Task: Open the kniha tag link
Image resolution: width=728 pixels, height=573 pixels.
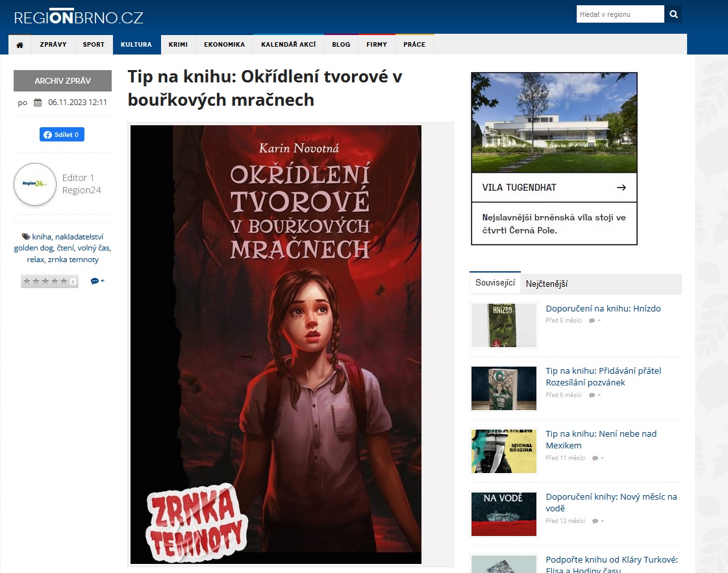Action: pyautogui.click(x=42, y=237)
